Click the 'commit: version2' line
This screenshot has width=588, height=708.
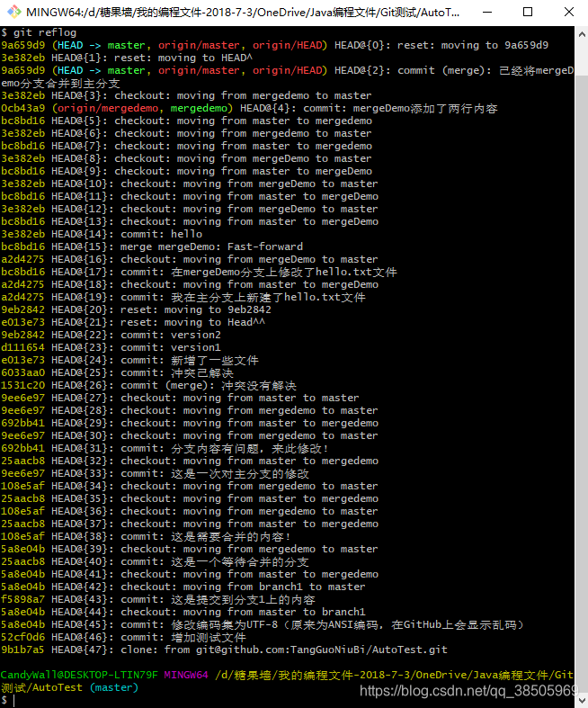point(111,335)
